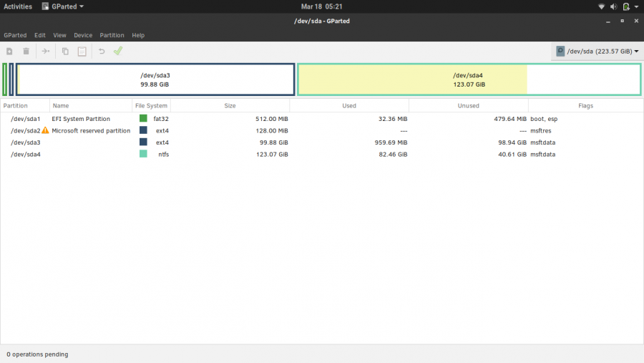644x363 pixels.
Task: Click the Paste partition toolbar icon
Action: (x=82, y=52)
